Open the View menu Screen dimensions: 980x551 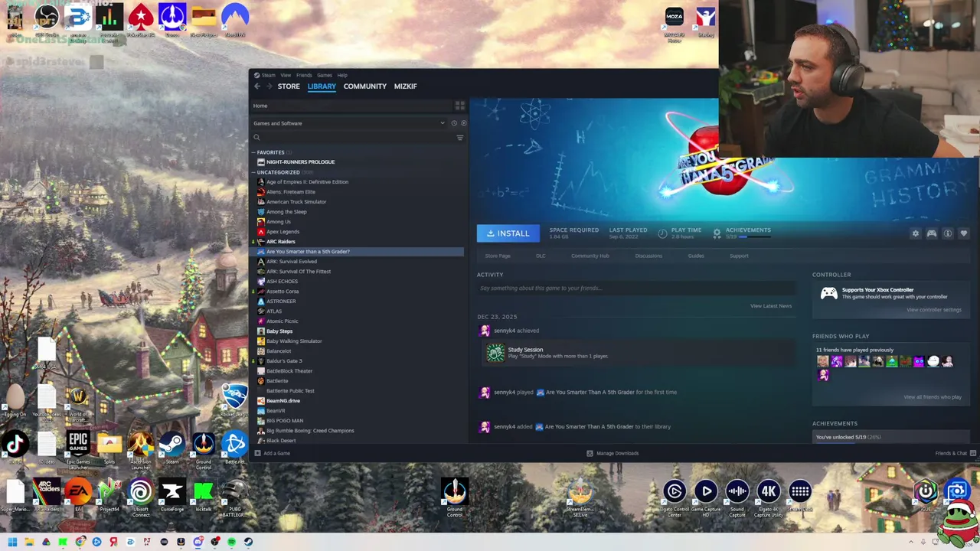286,75
